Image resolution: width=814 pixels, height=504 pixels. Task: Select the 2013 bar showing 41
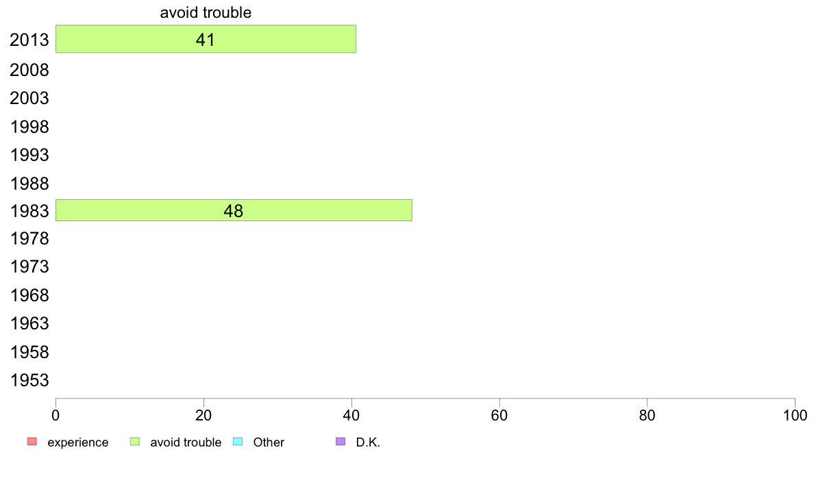point(206,39)
